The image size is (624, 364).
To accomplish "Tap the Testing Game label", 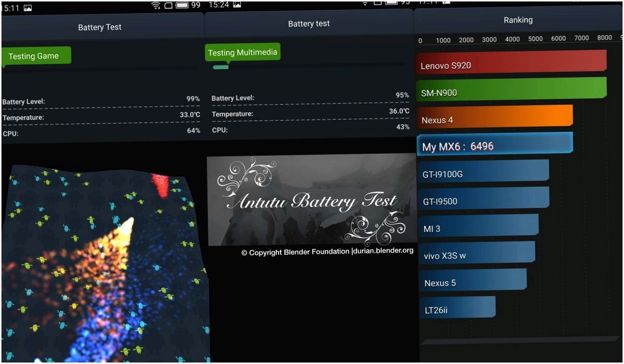I will coord(36,56).
